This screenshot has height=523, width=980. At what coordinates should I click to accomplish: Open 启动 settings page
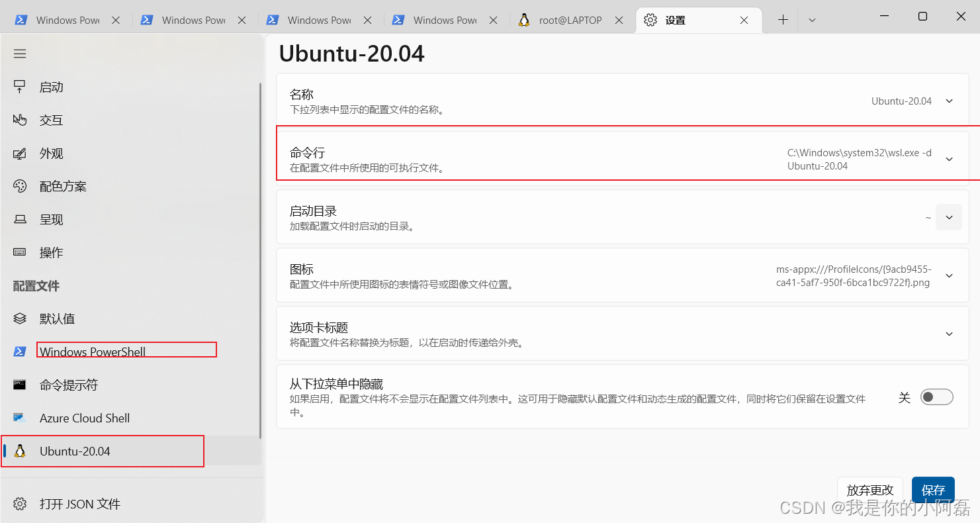(131, 87)
